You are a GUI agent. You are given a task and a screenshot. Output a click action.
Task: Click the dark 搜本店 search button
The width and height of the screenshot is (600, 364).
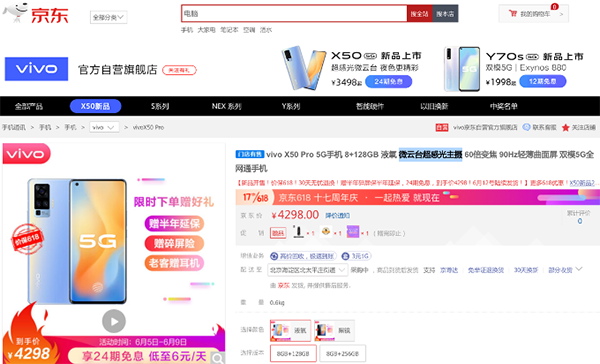tap(445, 14)
